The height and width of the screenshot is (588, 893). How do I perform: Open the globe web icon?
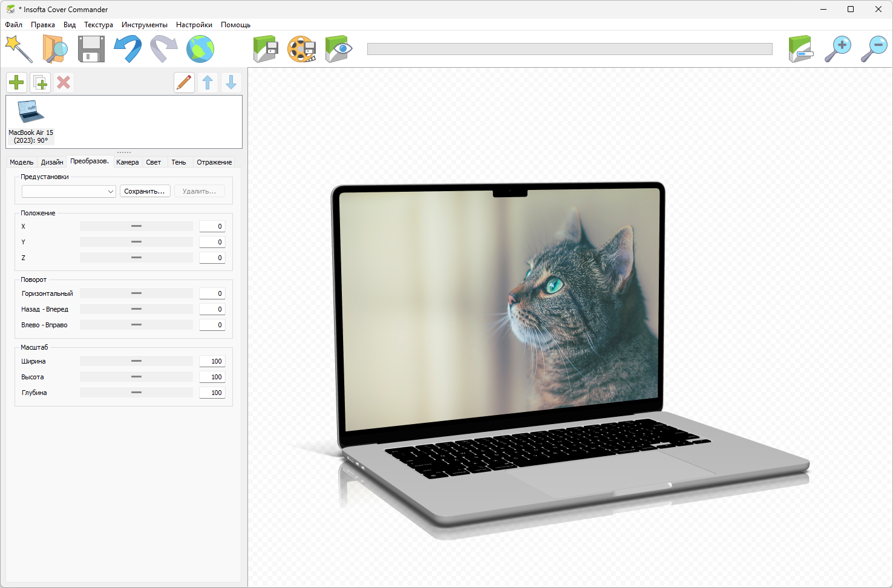tap(200, 49)
